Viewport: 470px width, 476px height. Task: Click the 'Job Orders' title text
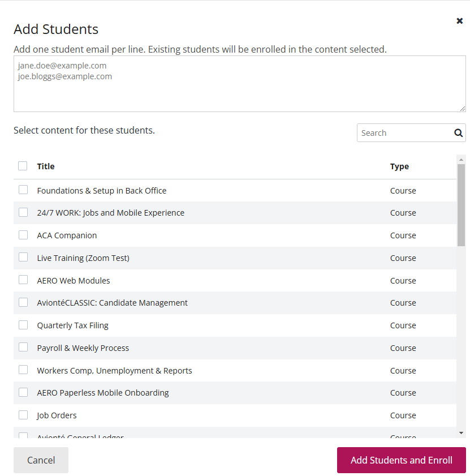point(57,415)
